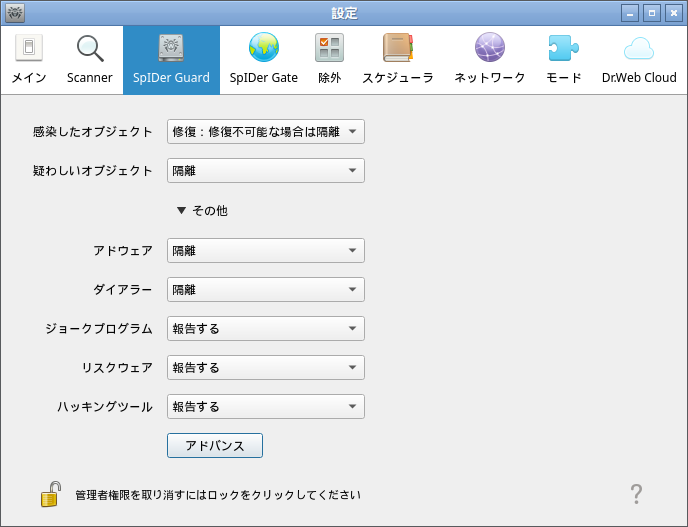The height and width of the screenshot is (527, 688).
Task: Click the ダイアラー label
Action: tap(123, 290)
